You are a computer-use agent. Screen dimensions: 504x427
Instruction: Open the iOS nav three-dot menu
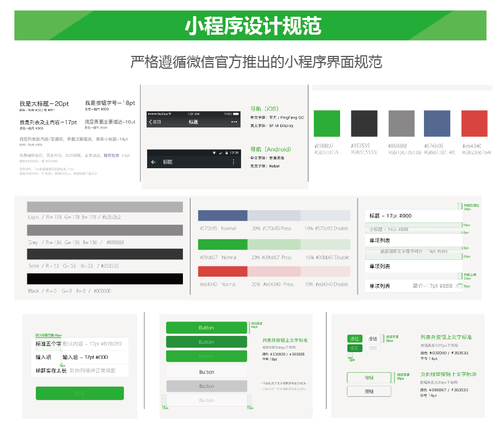click(234, 122)
